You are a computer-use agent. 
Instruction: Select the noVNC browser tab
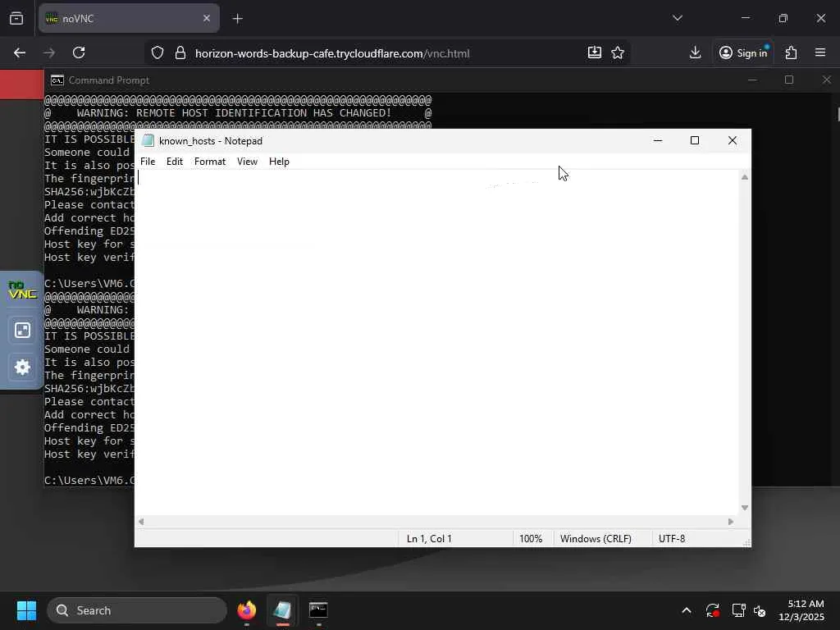(129, 18)
